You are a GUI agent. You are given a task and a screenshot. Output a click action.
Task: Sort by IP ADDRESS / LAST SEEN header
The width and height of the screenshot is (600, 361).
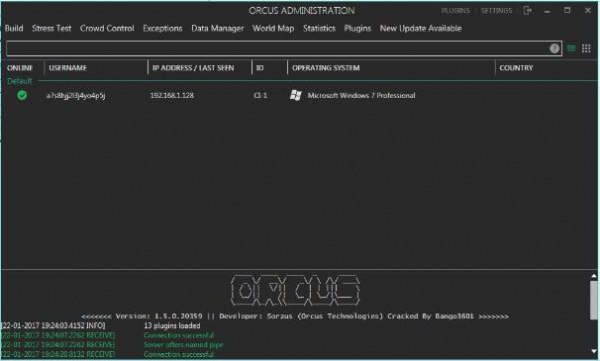[193, 68]
